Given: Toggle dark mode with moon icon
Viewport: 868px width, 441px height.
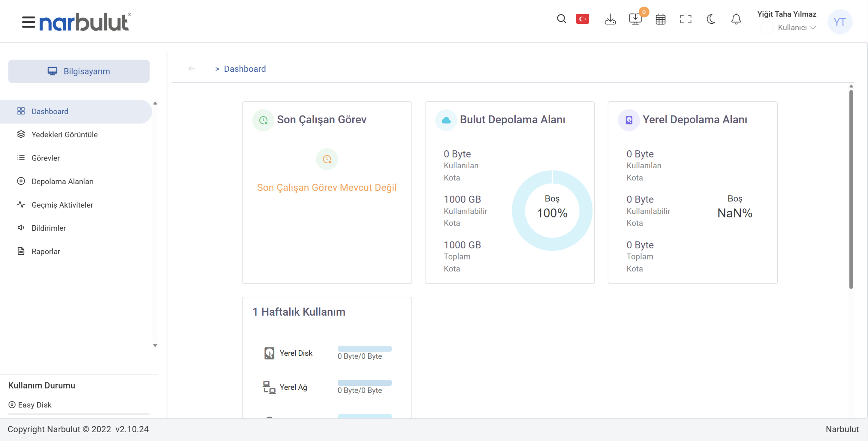Looking at the screenshot, I should point(711,19).
